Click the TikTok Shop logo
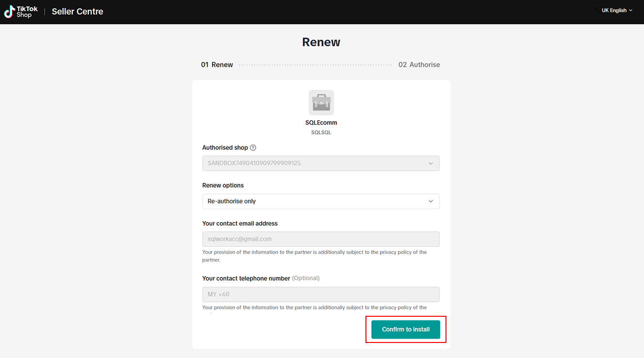The image size is (644, 358). pos(21,12)
